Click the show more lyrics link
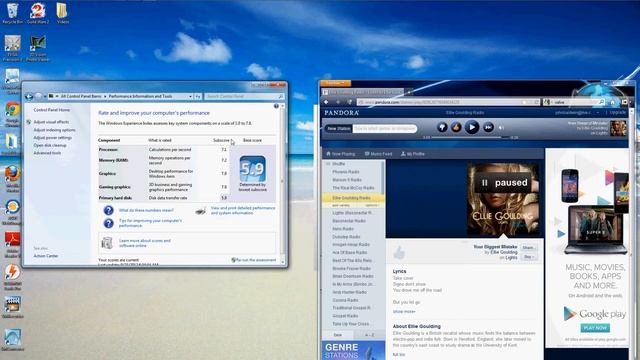The image size is (640, 360). coord(404,312)
